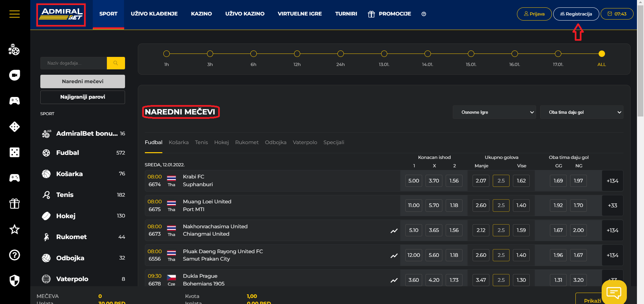This screenshot has width=644, height=304.
Task: Open SPORT in top navigation
Action: pos(108,14)
